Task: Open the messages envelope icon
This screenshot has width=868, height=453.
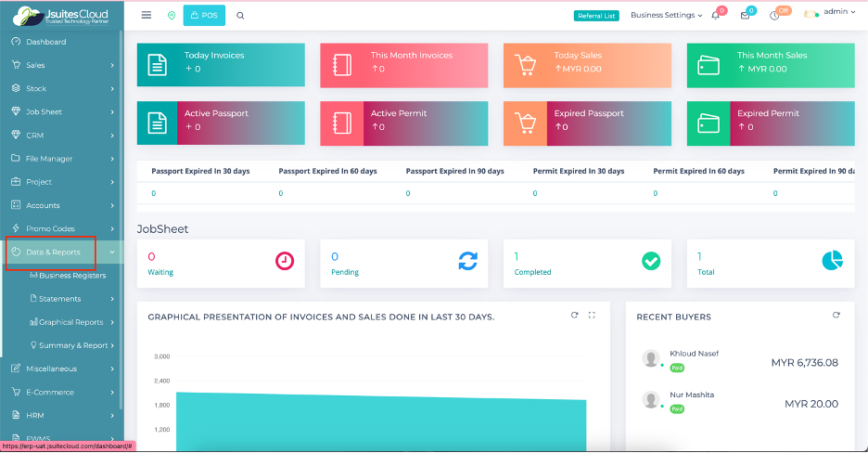Action: pyautogui.click(x=745, y=16)
